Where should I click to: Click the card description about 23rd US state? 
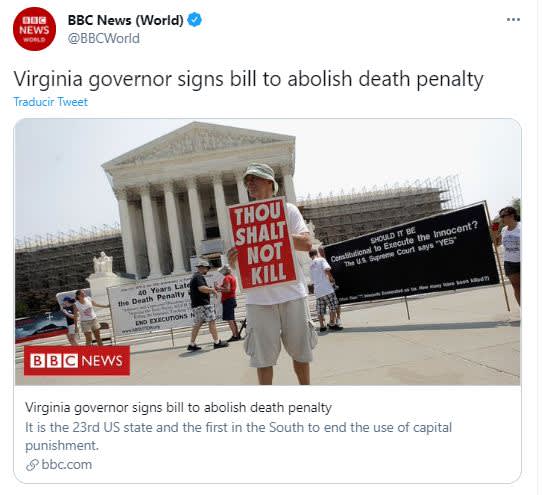click(x=238, y=436)
